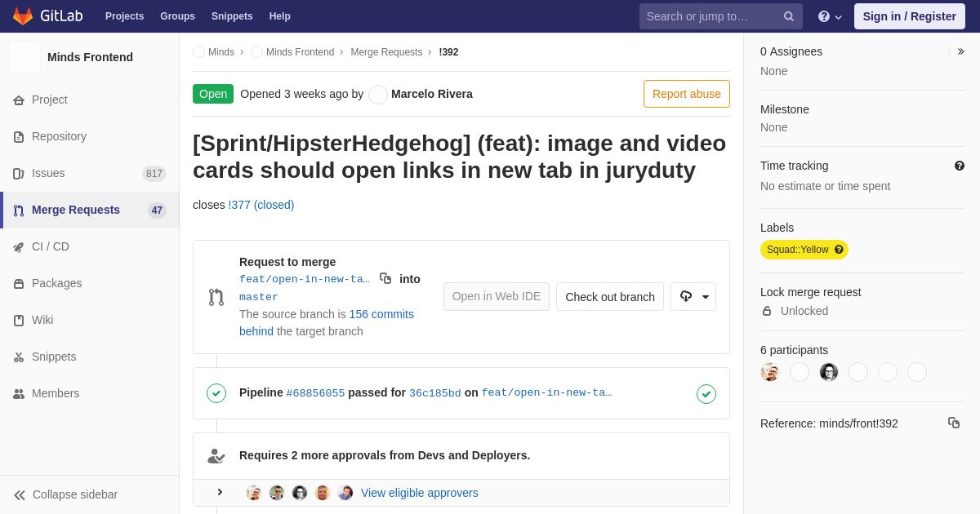The image size is (980, 514).
Task: Open Project in the sidebar
Action: tap(90, 100)
